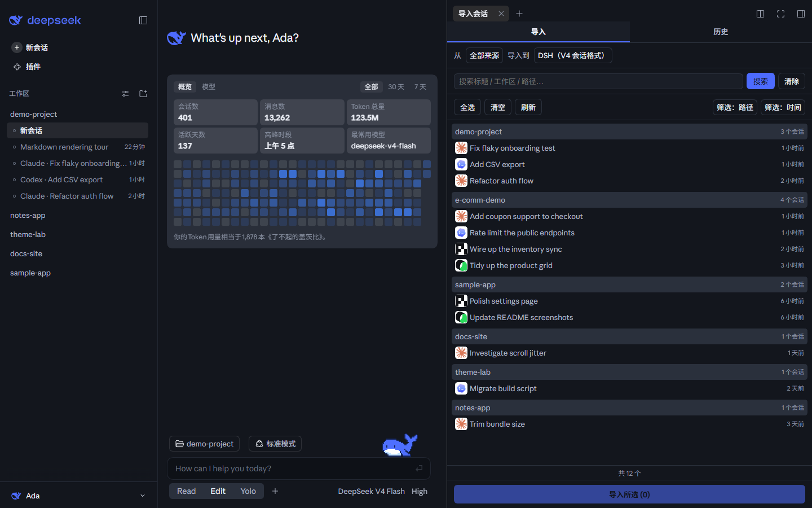Select Read mode

pyautogui.click(x=186, y=491)
